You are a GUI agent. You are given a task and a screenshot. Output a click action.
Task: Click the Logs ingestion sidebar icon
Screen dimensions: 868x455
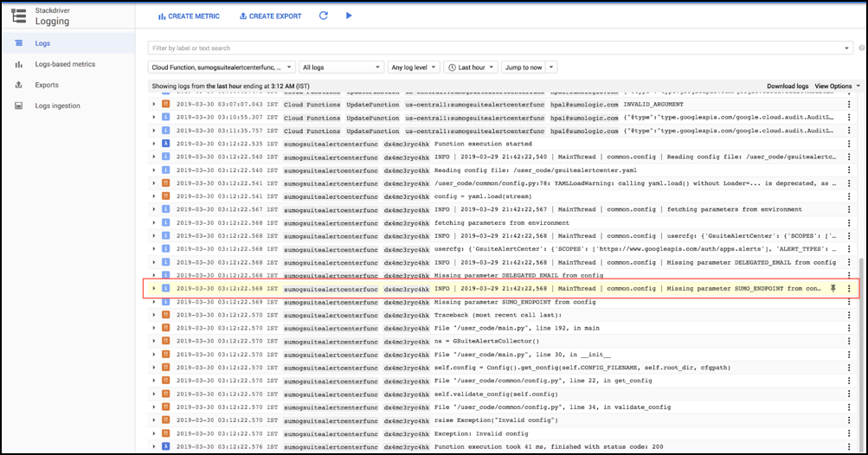19,106
